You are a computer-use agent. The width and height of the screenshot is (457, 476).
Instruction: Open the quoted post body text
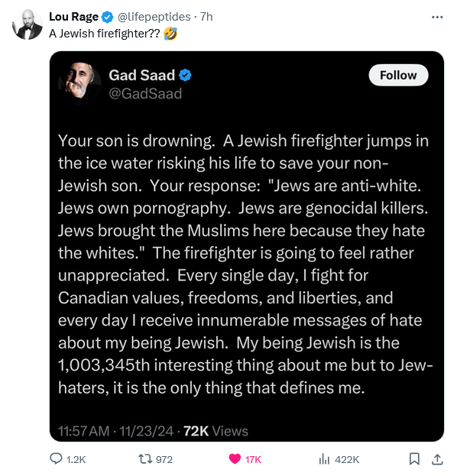(x=245, y=264)
